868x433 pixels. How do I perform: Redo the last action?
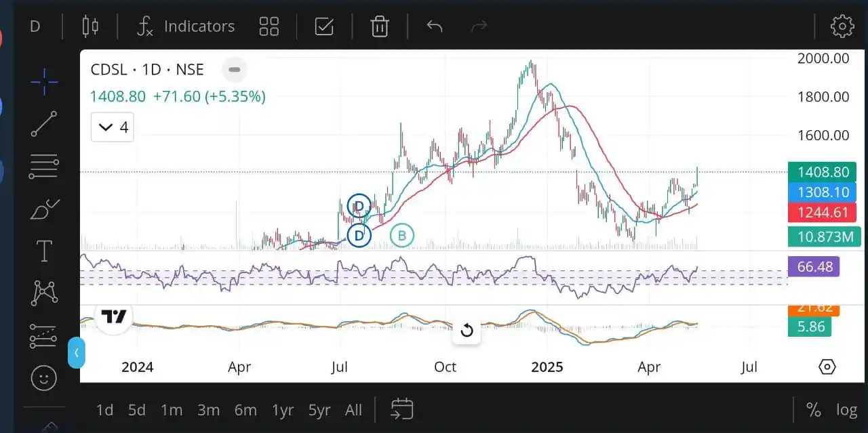[479, 26]
